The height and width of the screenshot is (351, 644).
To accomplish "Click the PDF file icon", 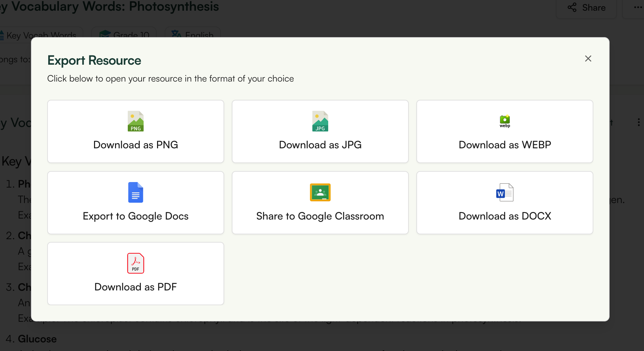I will (136, 263).
